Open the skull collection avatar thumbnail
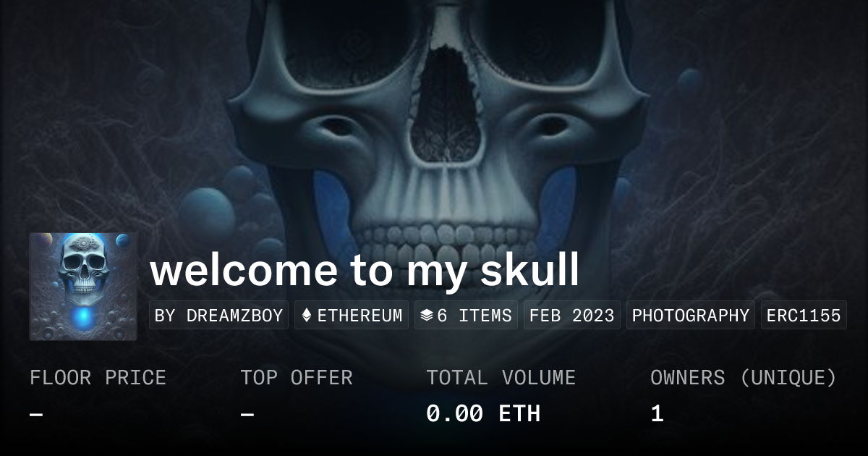This screenshot has height=456, width=868. pos(83,287)
